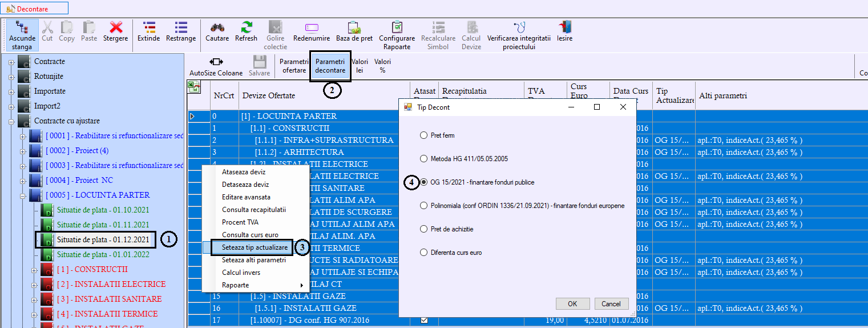Expand the [1] - CONSTRUCTII tree node
Viewport: 868px width, 328px height.
33,270
